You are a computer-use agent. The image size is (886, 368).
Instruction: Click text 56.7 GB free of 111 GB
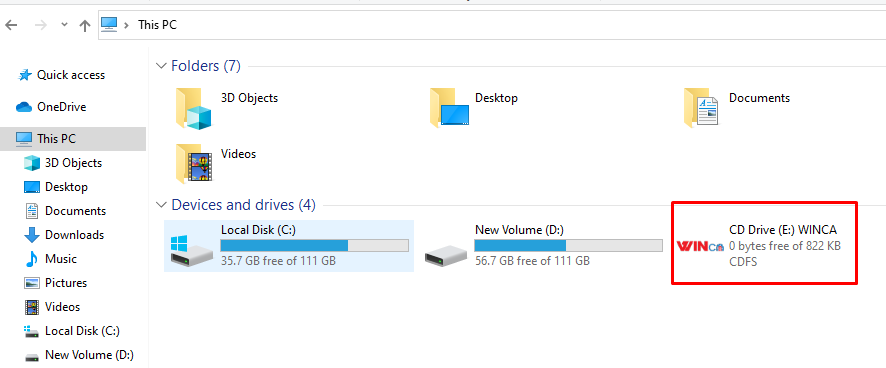532,261
